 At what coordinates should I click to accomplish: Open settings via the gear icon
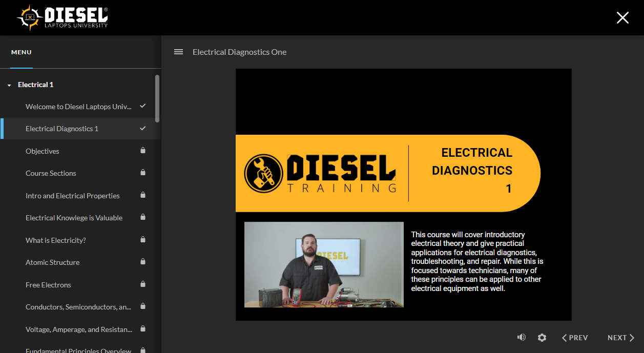coord(542,338)
